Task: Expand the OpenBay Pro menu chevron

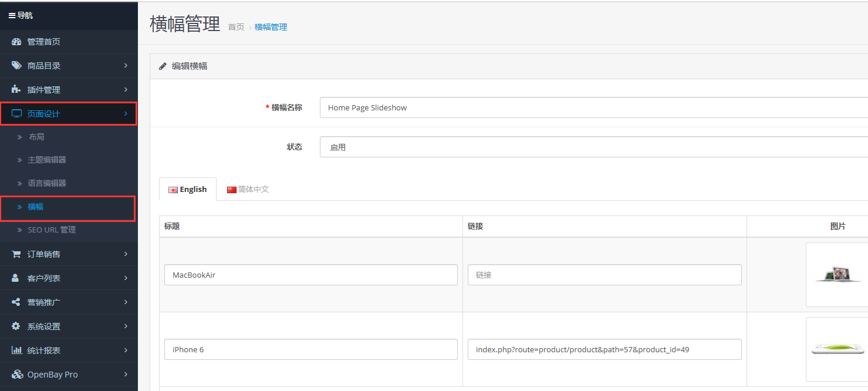Action: click(x=126, y=375)
